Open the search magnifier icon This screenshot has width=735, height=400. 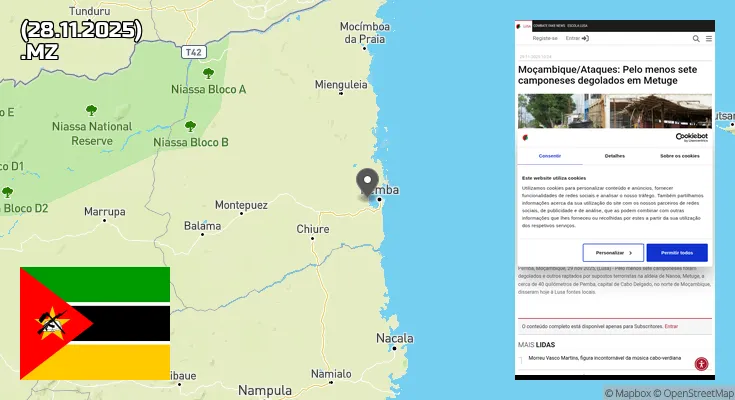click(696, 38)
